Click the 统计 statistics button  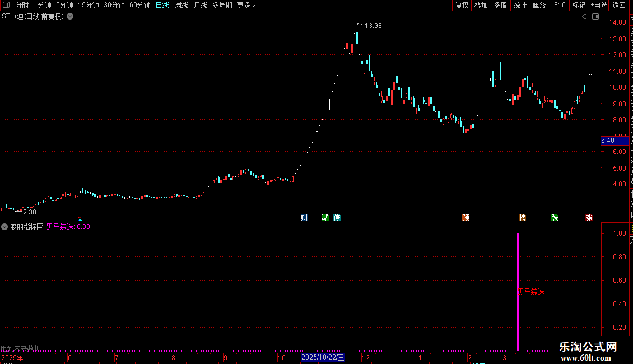point(519,5)
